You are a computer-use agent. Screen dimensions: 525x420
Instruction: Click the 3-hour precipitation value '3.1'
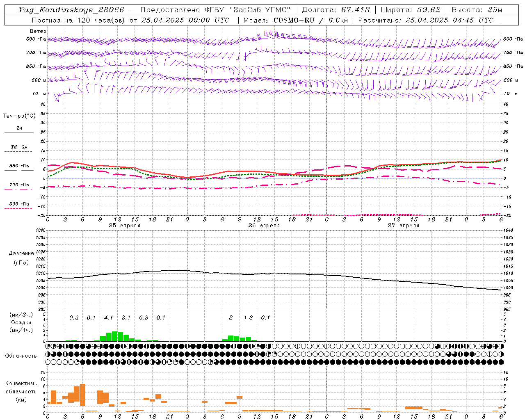126,317
